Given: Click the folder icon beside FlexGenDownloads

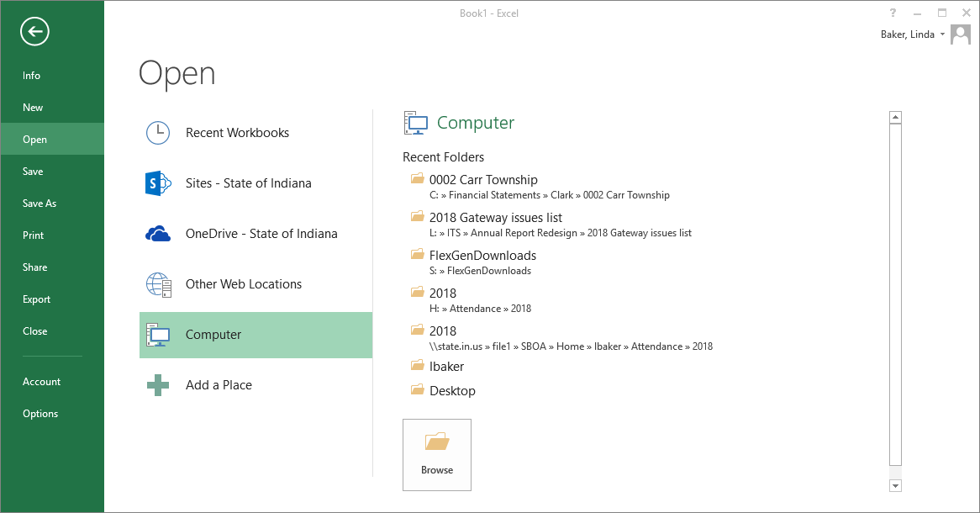Looking at the screenshot, I should coord(418,254).
